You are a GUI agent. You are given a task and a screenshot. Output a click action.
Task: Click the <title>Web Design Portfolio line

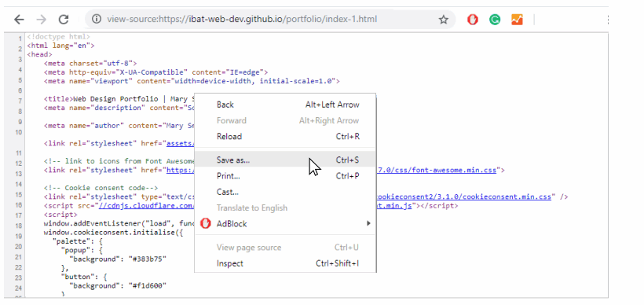click(x=119, y=99)
